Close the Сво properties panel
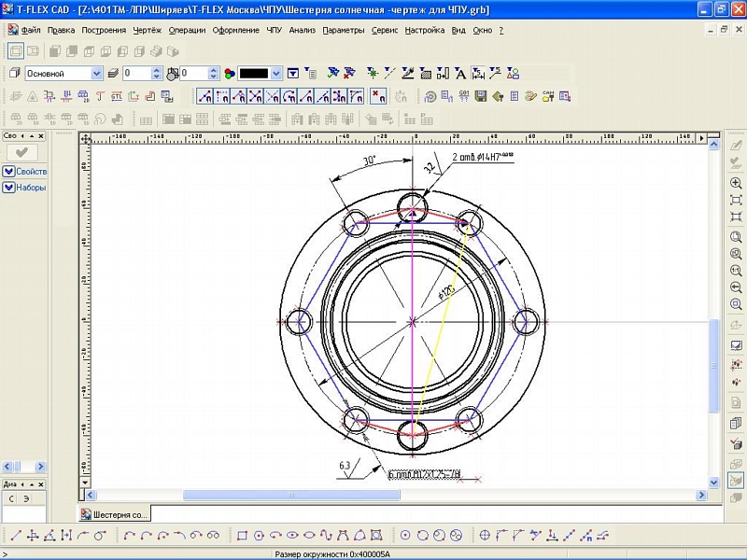Image resolution: width=747 pixels, height=560 pixels. (41, 136)
